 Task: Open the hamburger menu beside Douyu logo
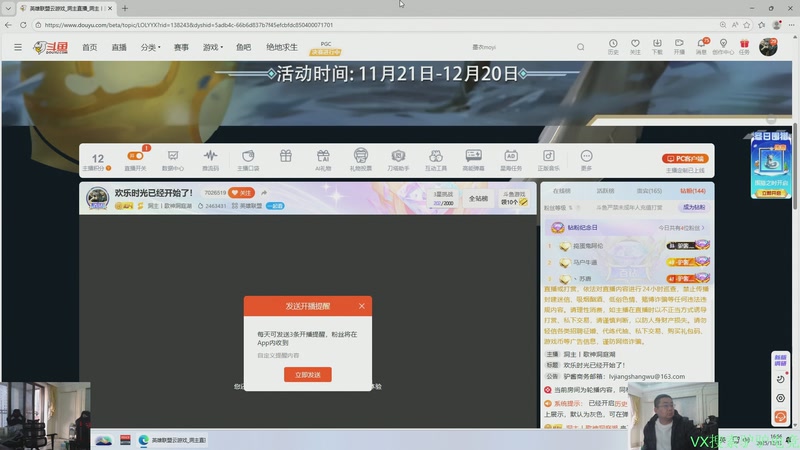[x=18, y=47]
